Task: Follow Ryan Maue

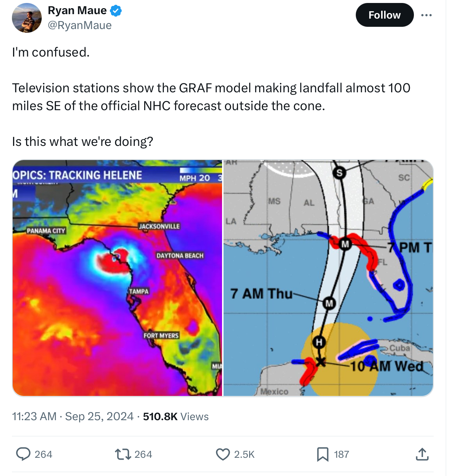Action: 384,15
